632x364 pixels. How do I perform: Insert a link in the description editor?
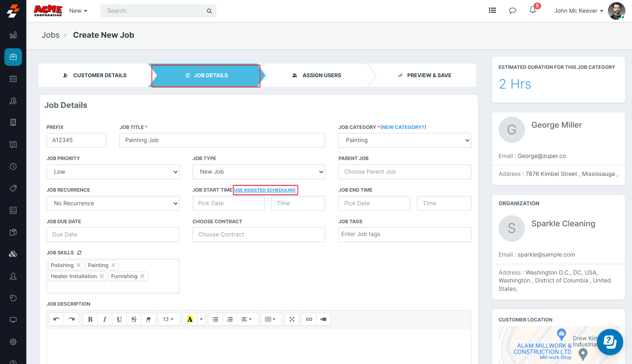tap(309, 319)
